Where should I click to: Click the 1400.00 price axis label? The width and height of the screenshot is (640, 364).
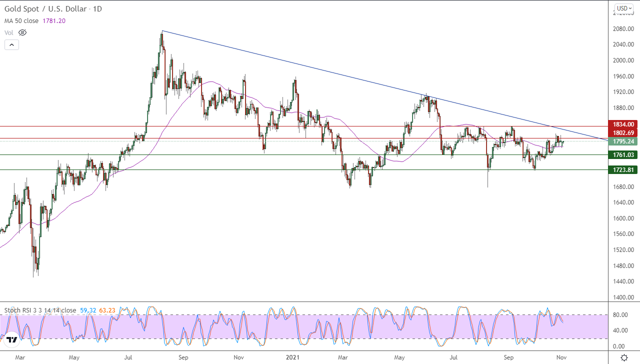pos(623,297)
